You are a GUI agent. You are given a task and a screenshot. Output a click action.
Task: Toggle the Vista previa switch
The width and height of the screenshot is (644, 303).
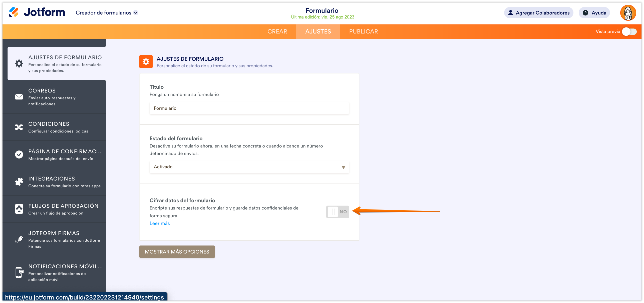click(x=629, y=31)
